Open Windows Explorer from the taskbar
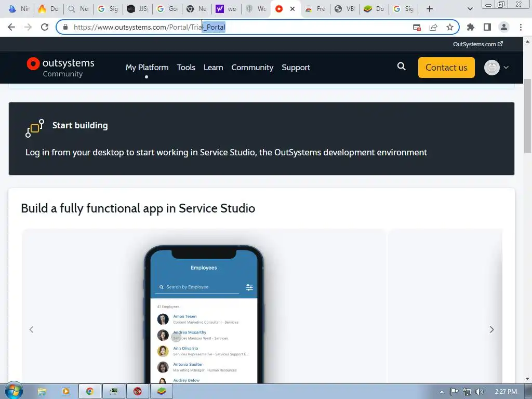 coord(42,392)
